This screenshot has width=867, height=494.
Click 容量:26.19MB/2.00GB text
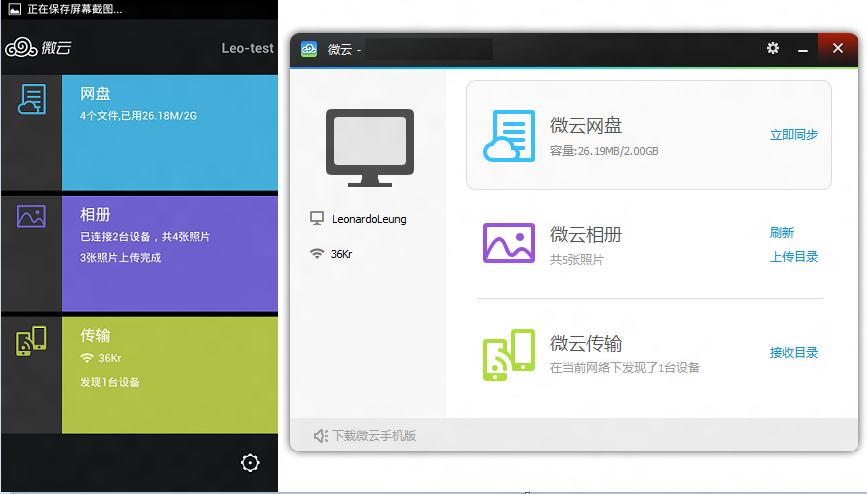[604, 151]
